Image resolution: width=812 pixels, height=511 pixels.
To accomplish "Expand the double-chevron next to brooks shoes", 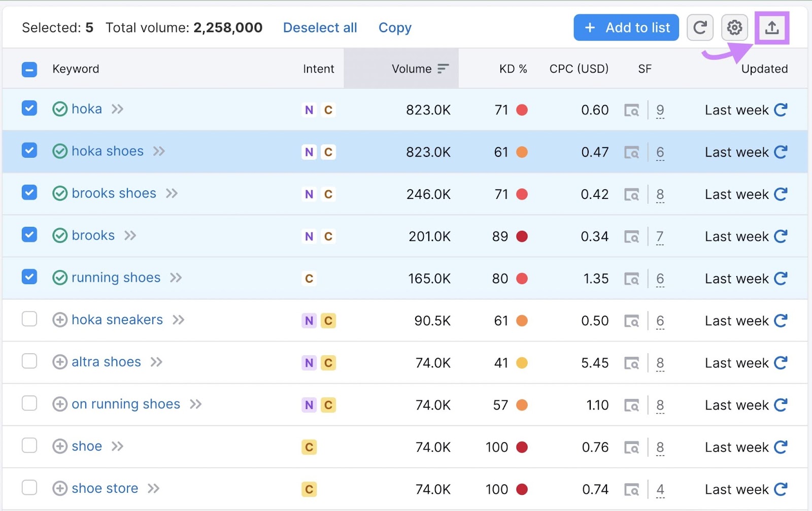I will 172,193.
